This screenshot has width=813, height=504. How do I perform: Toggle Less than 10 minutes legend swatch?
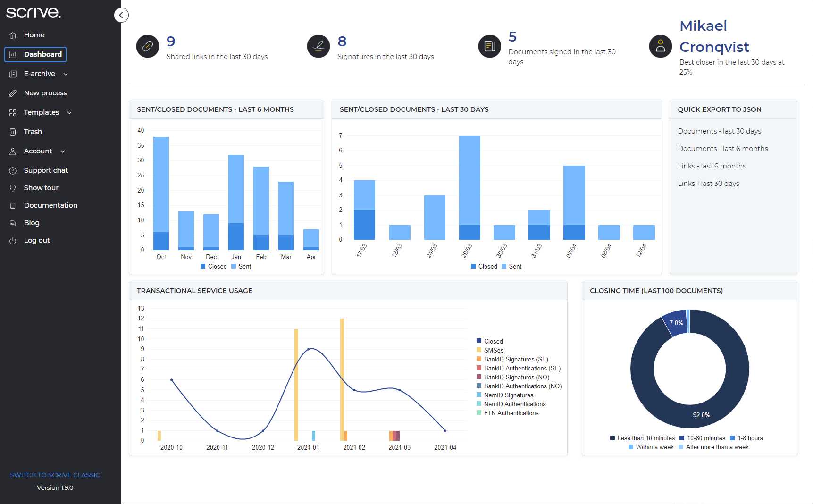pyautogui.click(x=612, y=438)
